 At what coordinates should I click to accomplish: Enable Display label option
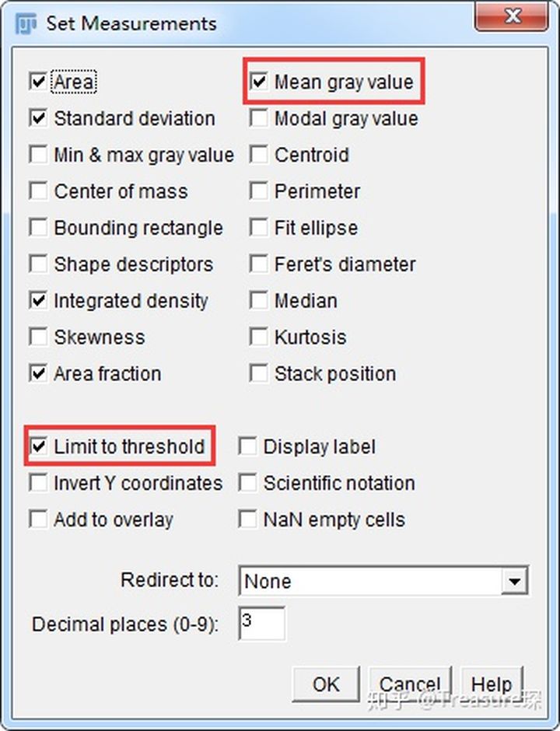tap(247, 446)
